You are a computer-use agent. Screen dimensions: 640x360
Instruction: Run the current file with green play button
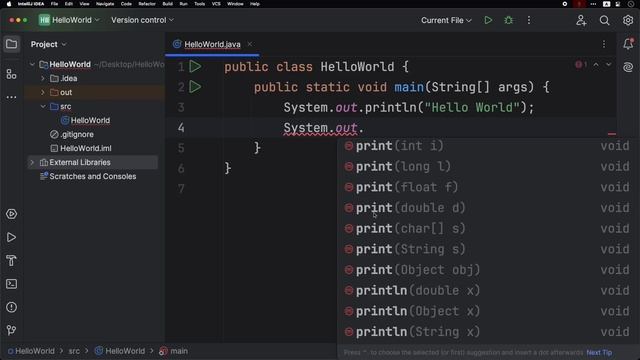488,20
